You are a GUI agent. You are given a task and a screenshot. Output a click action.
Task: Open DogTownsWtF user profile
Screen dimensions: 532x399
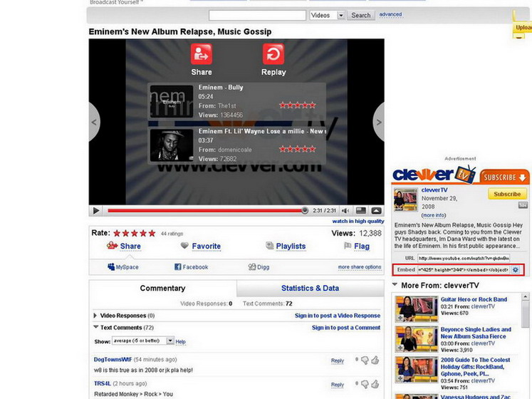click(113, 359)
